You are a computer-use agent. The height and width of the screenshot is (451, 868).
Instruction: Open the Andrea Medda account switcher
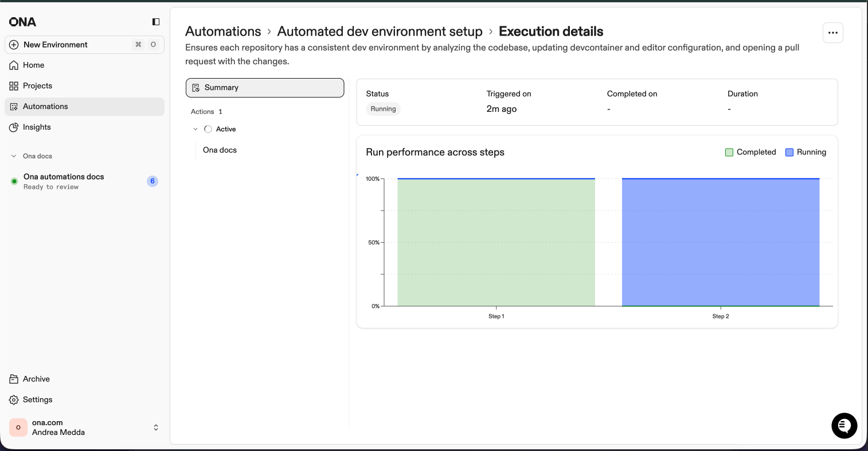(x=155, y=427)
